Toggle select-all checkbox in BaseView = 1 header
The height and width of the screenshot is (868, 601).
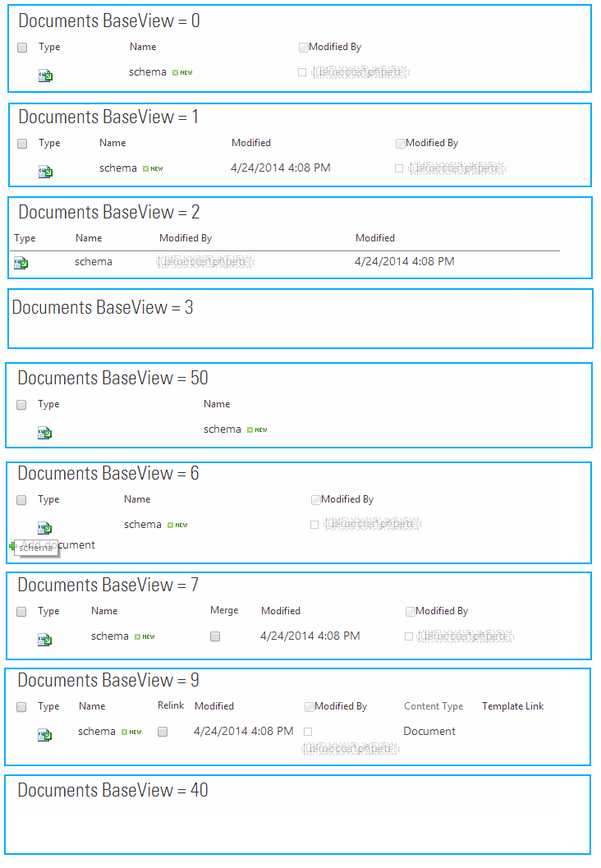(22, 144)
